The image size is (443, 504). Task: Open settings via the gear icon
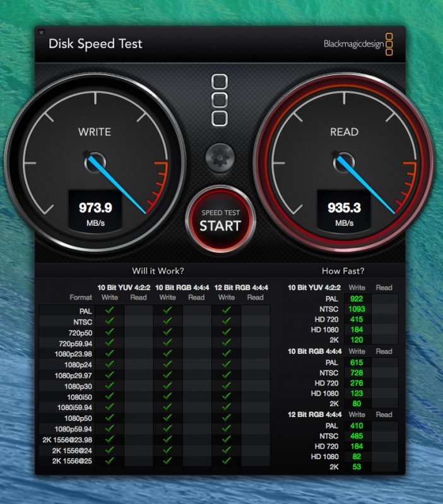coord(220,158)
